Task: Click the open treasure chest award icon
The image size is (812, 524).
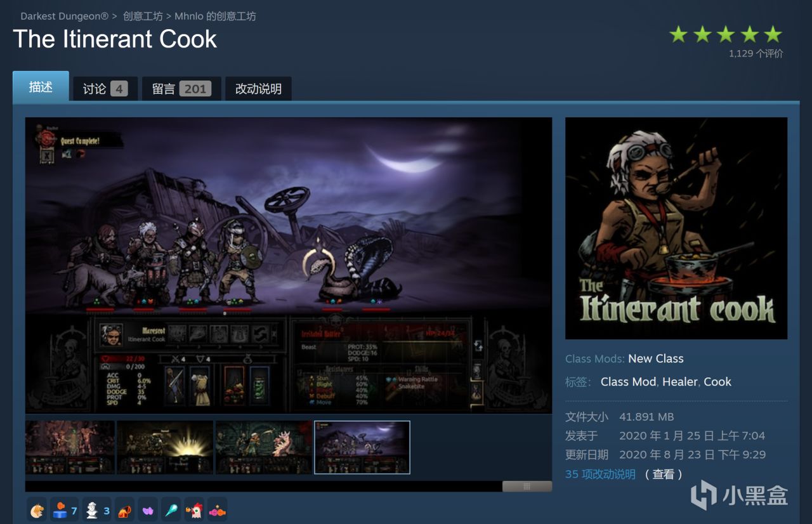Action: 124,510
